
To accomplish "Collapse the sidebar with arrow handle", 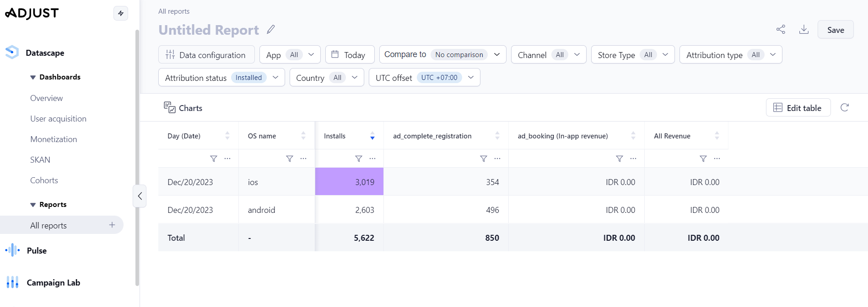I will tap(140, 196).
